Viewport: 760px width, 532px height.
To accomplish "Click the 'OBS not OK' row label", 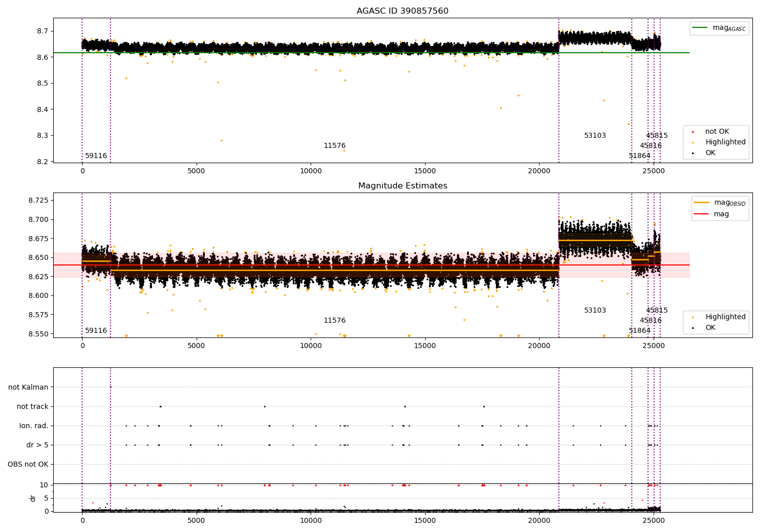I will 28,465.
